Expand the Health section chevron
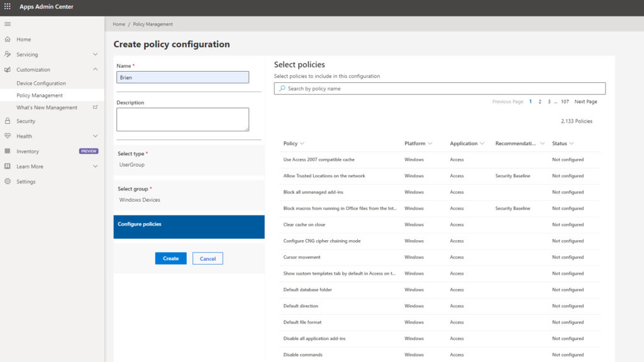644x362 pixels. [96, 136]
